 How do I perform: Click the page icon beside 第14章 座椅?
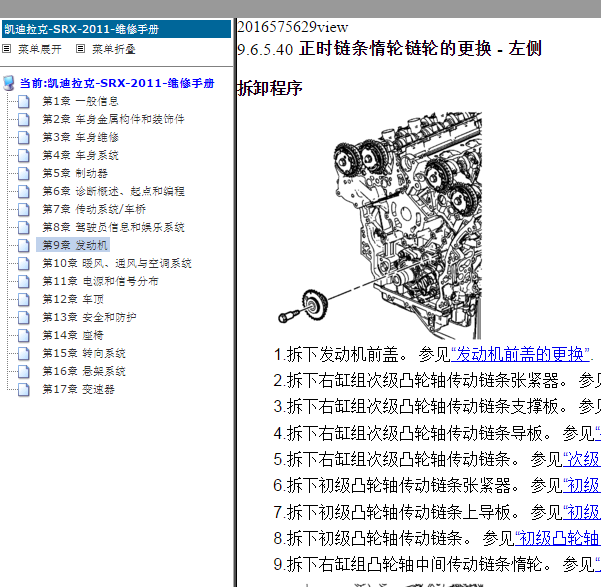23,336
